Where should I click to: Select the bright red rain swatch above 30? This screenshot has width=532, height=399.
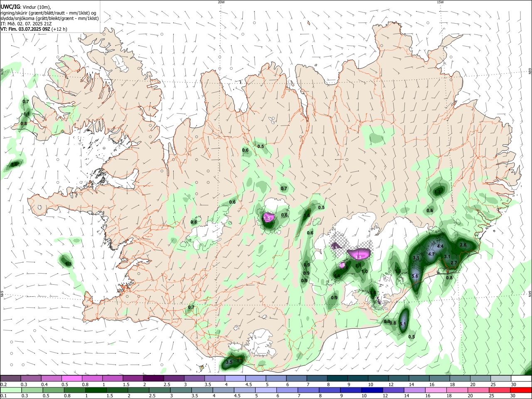coord(521,390)
